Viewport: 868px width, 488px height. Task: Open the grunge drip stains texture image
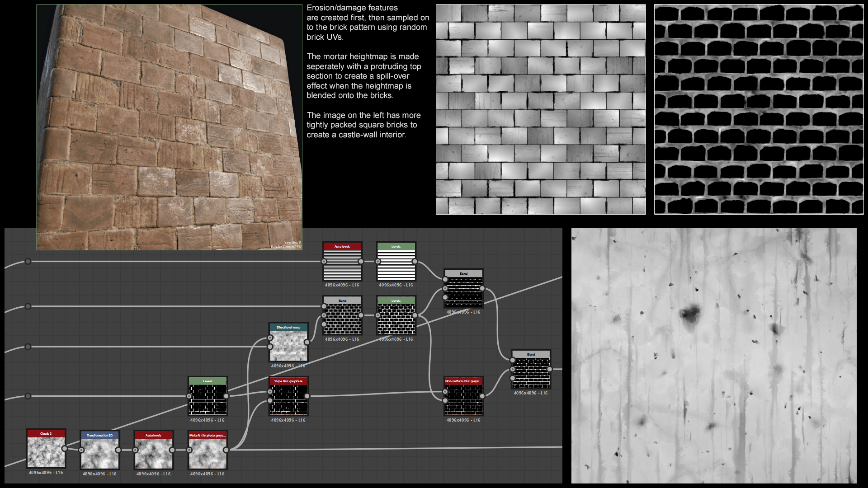[714, 356]
